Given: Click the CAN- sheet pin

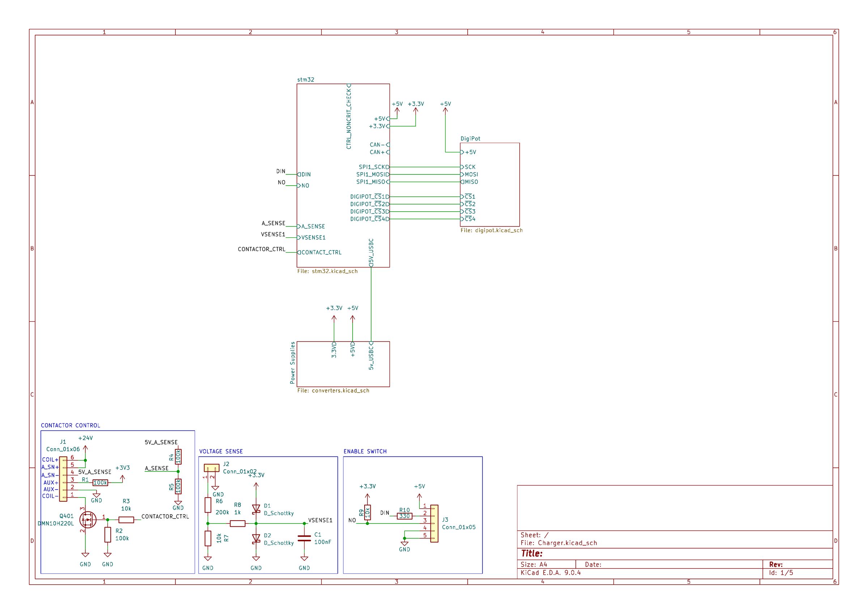Looking at the screenshot, I should tap(379, 144).
